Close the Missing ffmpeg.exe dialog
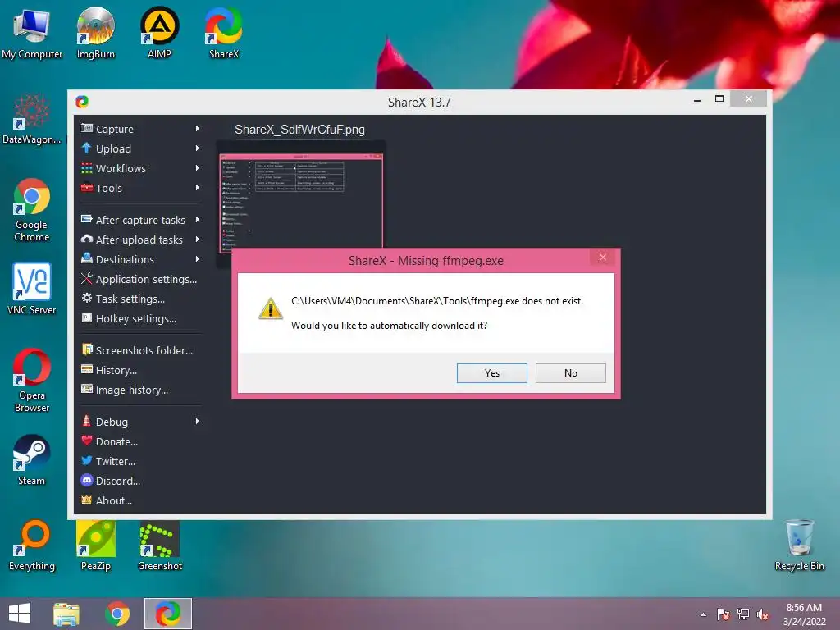Screen dimensions: 840x630 [x=603, y=258]
